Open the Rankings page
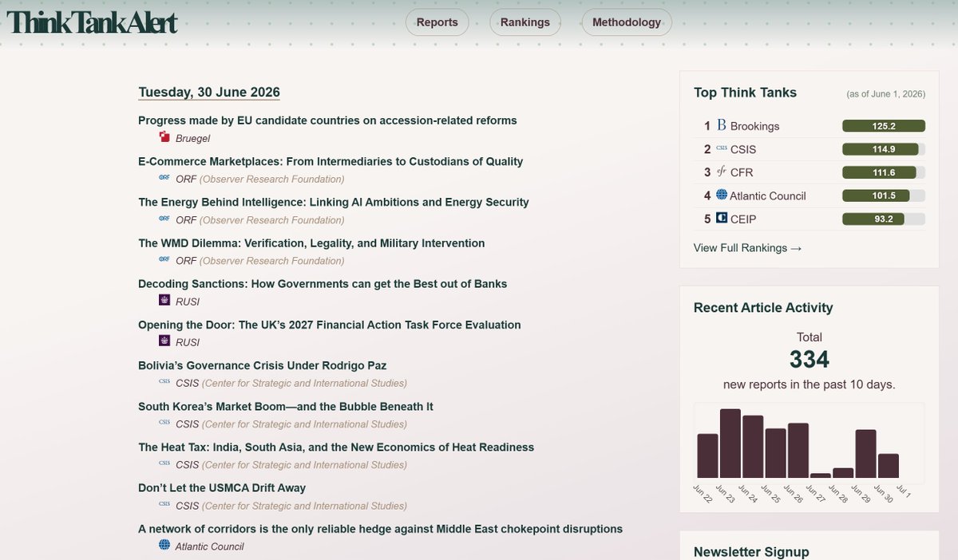The image size is (958, 560). click(x=525, y=22)
